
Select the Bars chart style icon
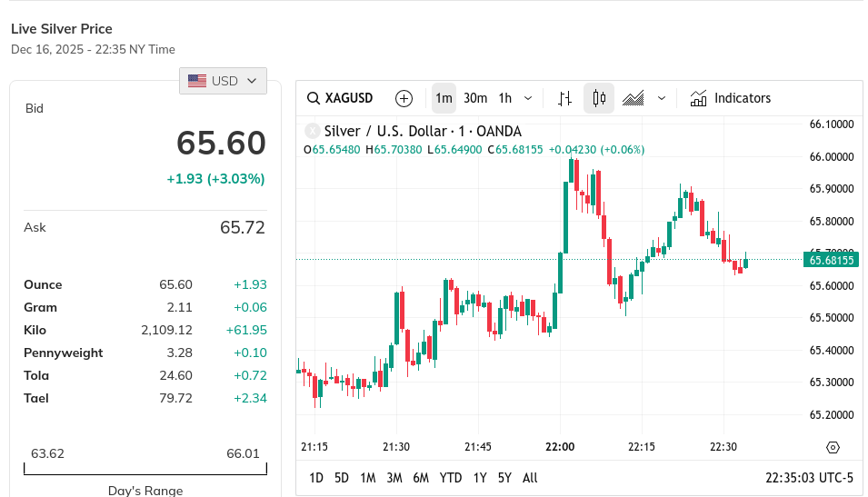[x=564, y=98]
